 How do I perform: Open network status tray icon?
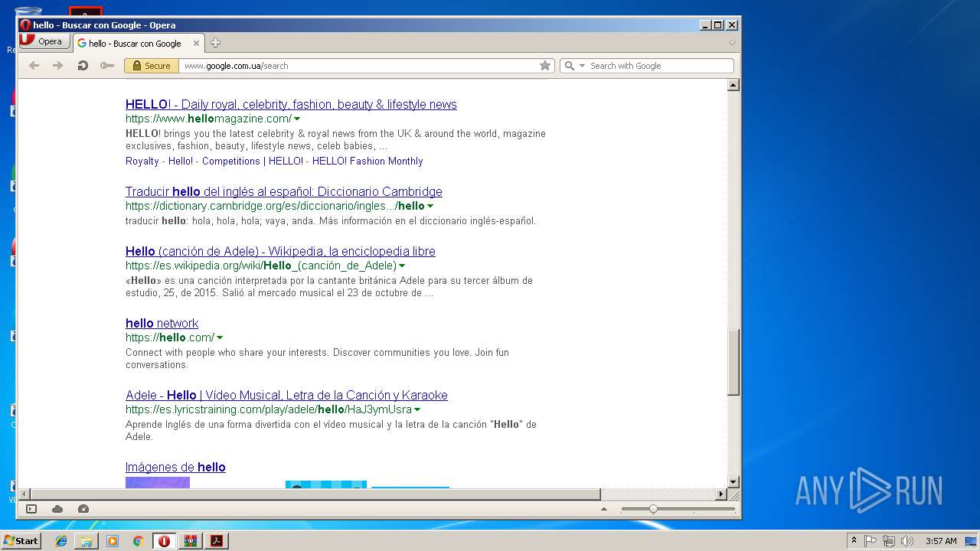click(x=889, y=541)
